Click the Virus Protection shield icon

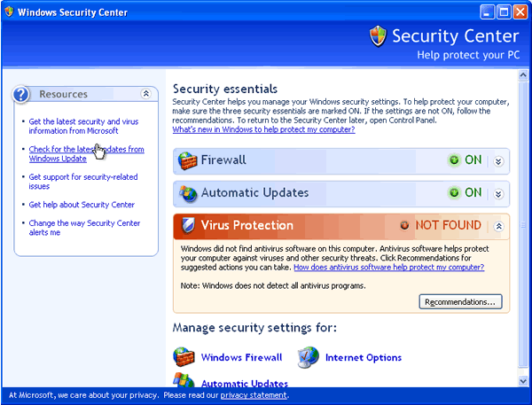click(x=188, y=225)
